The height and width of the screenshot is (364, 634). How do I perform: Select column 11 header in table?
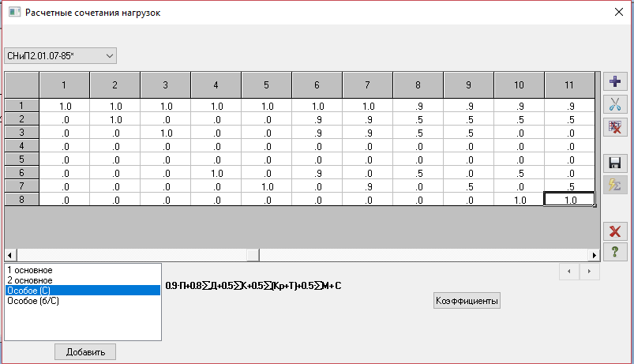click(569, 85)
